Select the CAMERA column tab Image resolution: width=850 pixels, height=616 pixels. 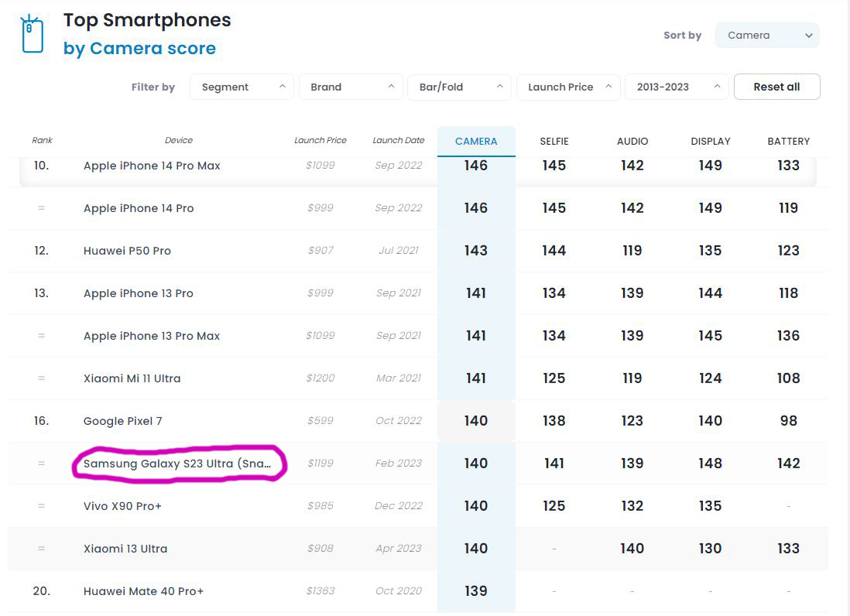(x=476, y=142)
